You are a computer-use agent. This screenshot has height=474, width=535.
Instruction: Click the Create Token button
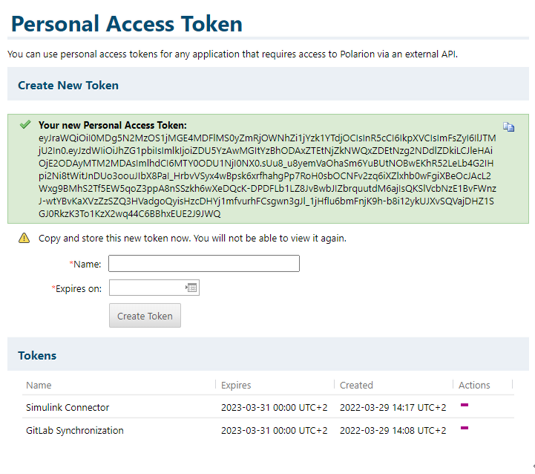(x=145, y=316)
